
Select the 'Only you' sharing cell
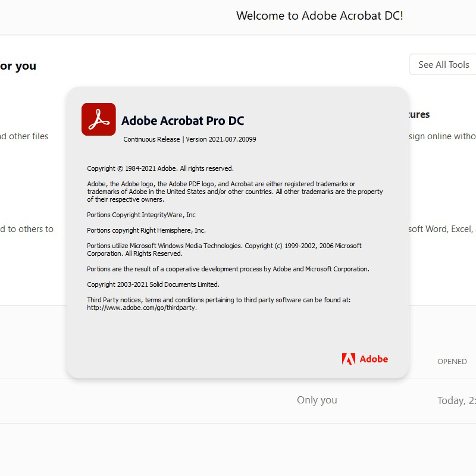[317, 400]
